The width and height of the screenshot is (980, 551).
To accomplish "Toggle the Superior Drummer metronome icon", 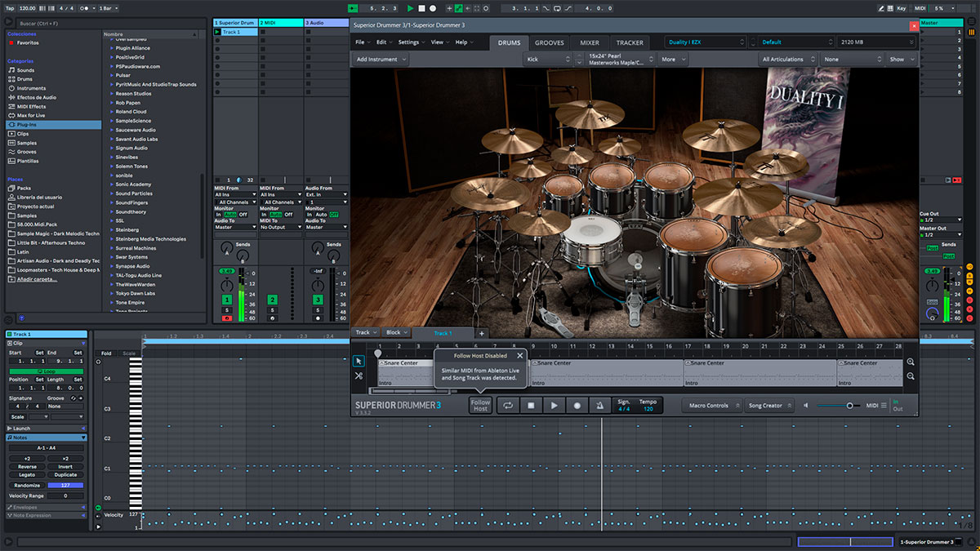I will pos(599,405).
